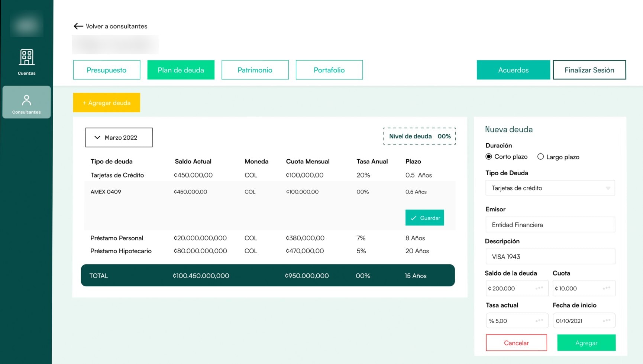Select the Consultantes person icon
This screenshot has height=364, width=643.
point(26,100)
